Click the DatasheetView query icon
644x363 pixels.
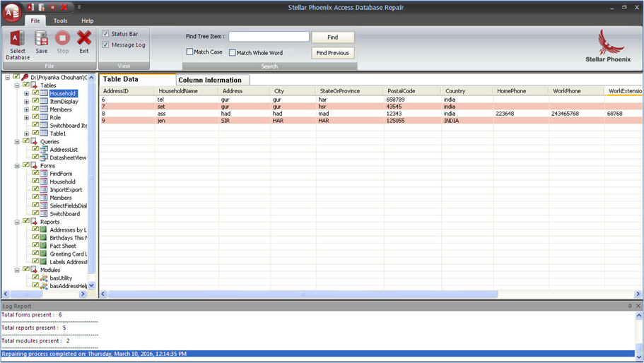pos(44,157)
